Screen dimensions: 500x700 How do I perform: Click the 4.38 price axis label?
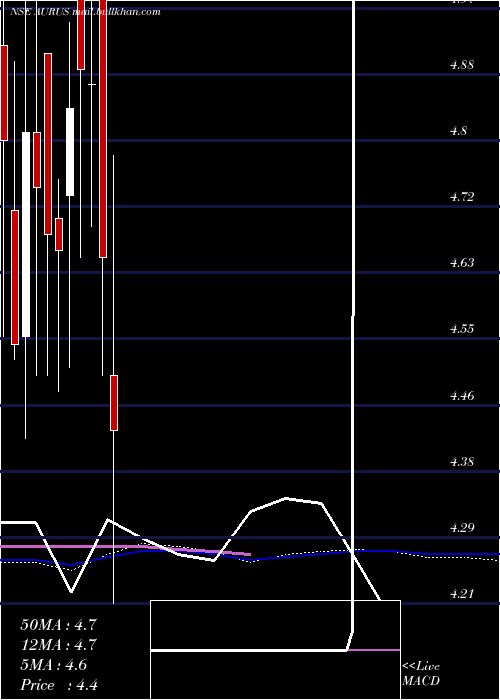point(462,462)
